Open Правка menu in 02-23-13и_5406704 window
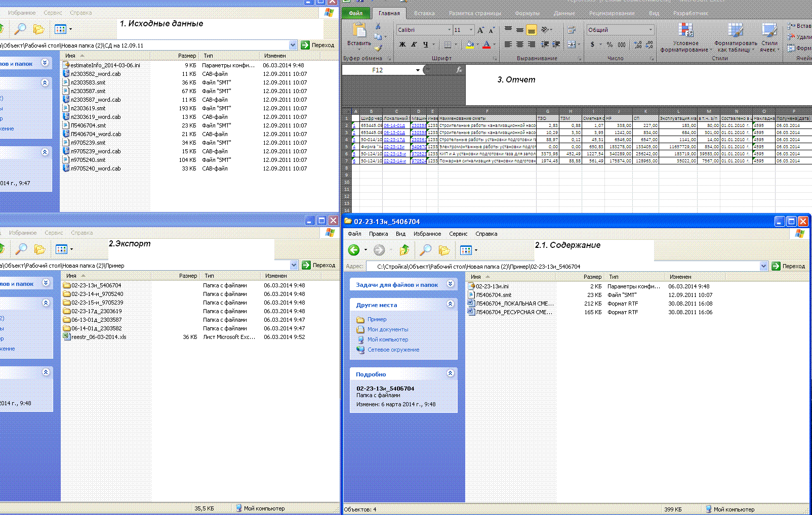Image resolution: width=812 pixels, height=515 pixels. (x=378, y=234)
